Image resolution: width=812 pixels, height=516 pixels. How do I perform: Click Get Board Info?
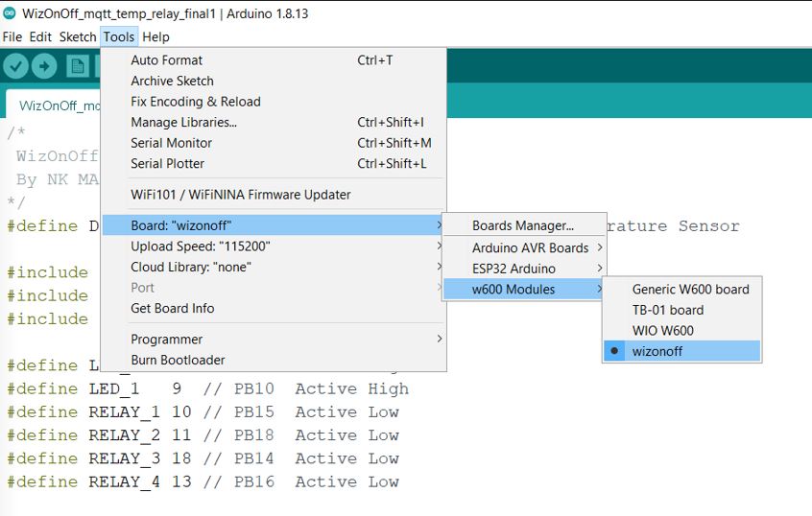[x=173, y=308]
